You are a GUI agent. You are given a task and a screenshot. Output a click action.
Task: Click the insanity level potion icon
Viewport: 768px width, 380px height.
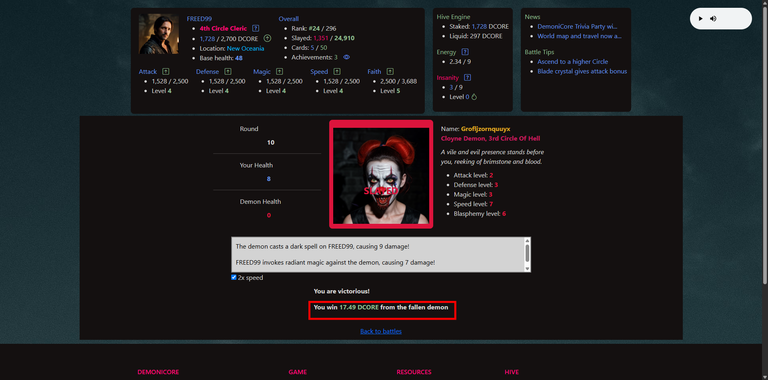(474, 97)
